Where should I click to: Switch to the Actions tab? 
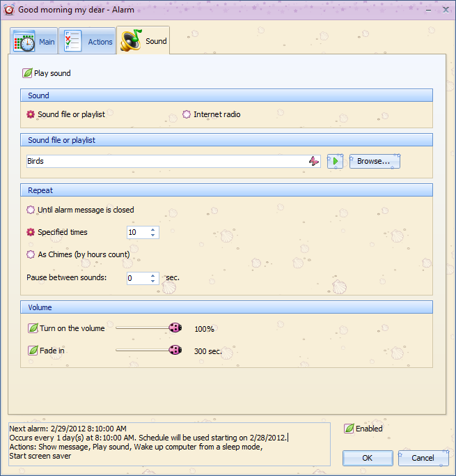87,41
